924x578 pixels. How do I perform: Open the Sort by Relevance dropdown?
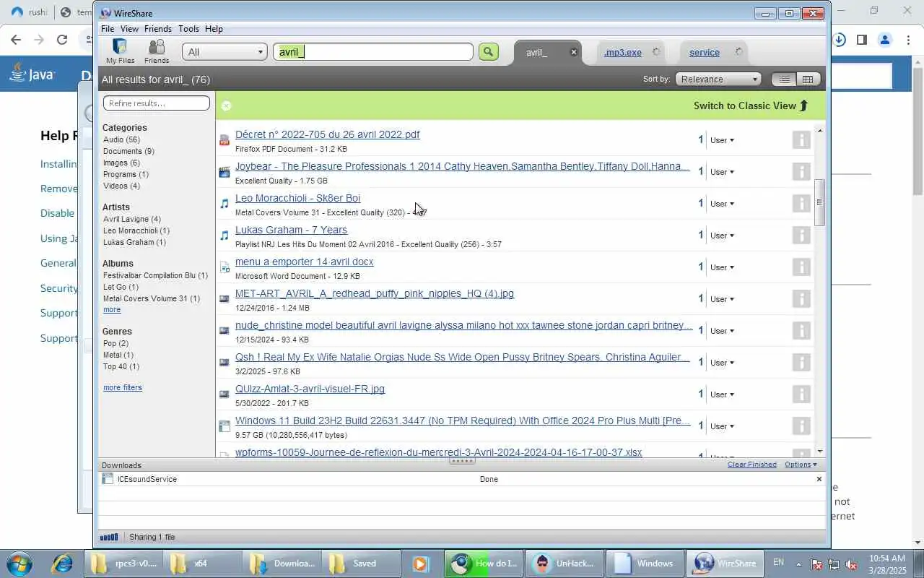[x=718, y=79]
